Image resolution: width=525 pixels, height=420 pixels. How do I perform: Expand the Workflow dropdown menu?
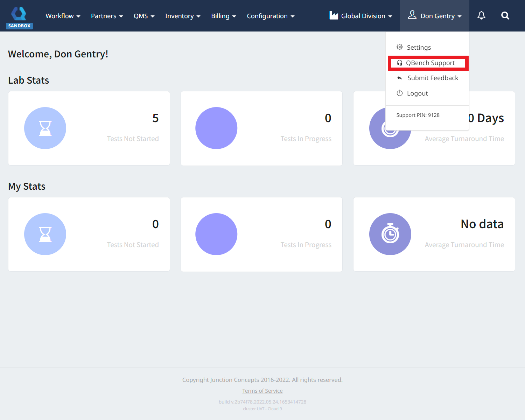(63, 16)
